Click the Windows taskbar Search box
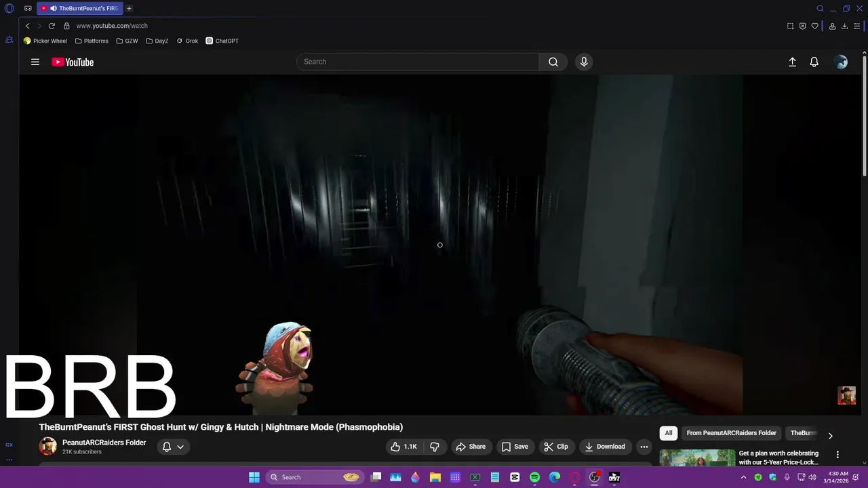 pyautogui.click(x=314, y=477)
